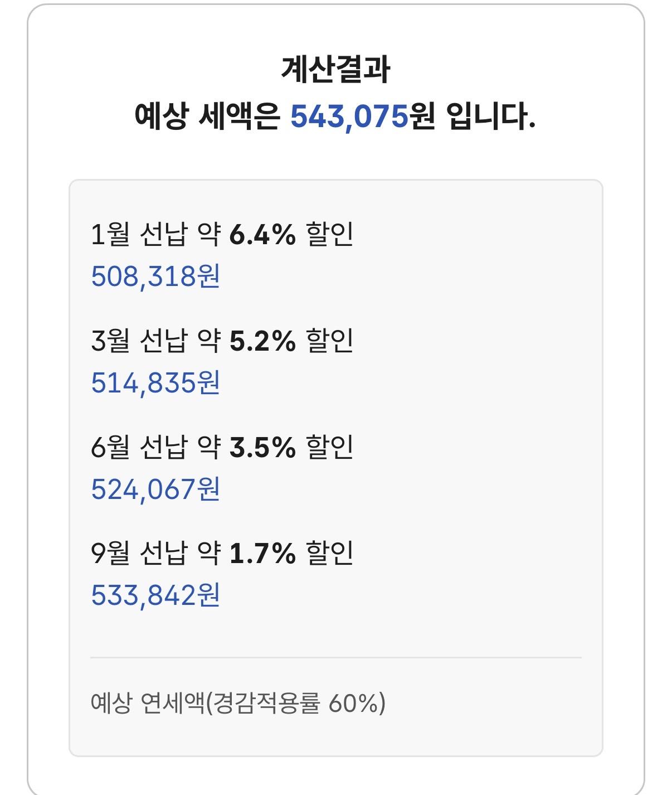Click the 입니다. text in the heading
The image size is (672, 795).
click(491, 117)
